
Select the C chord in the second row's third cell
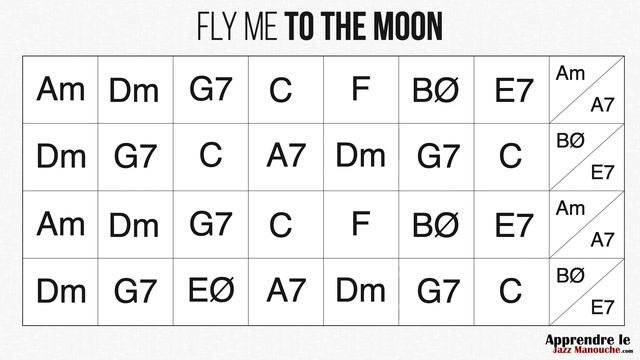(x=211, y=157)
